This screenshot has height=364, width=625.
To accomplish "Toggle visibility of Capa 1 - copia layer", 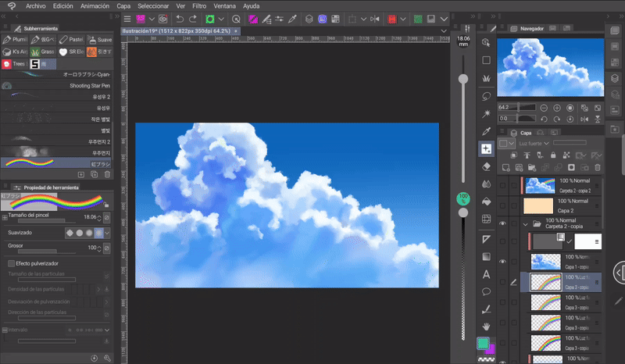I will pyautogui.click(x=503, y=261).
